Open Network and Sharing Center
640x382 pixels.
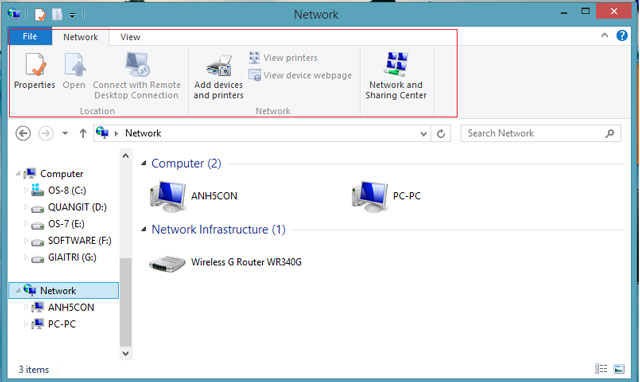click(x=396, y=76)
